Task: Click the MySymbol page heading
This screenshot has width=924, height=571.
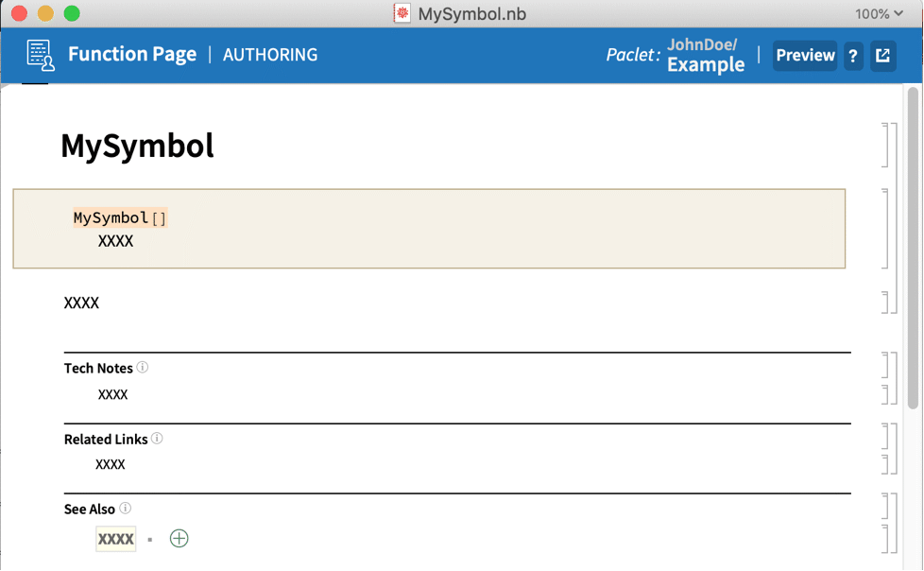Action: [x=137, y=146]
